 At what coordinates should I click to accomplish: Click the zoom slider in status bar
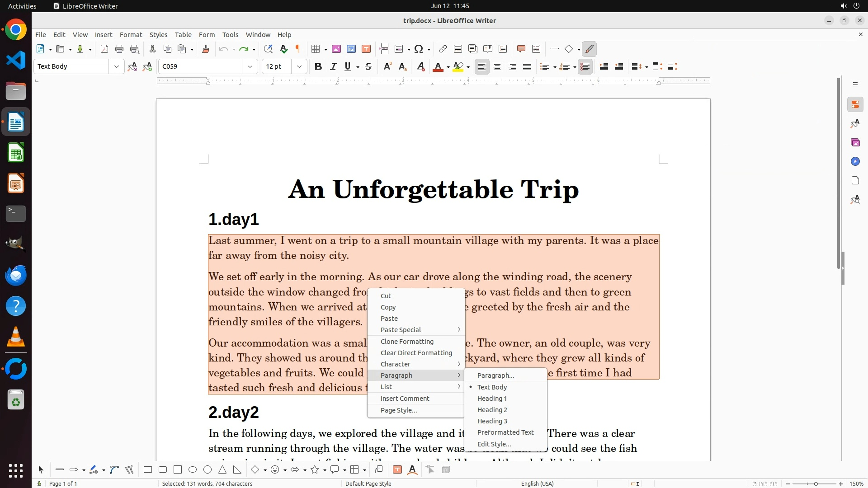pyautogui.click(x=815, y=483)
